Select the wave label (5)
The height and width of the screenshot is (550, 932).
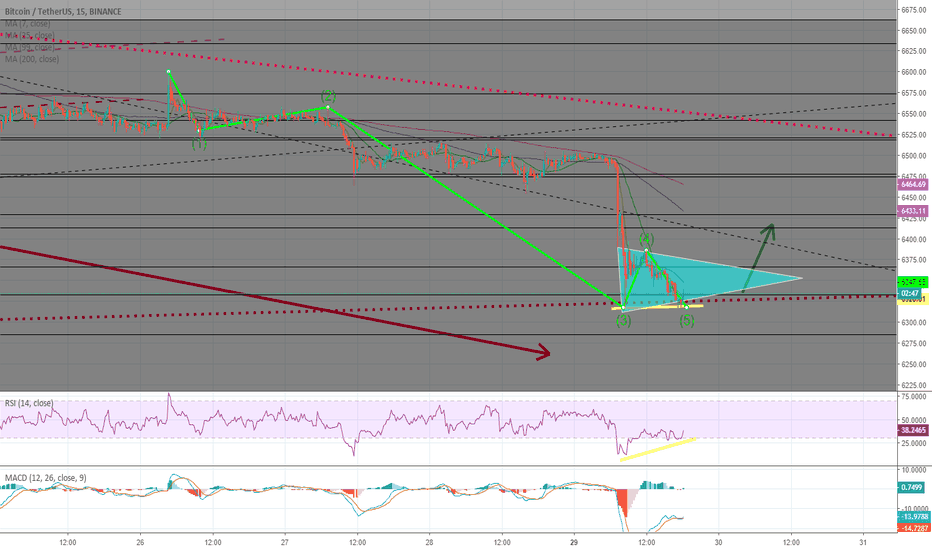(x=687, y=321)
